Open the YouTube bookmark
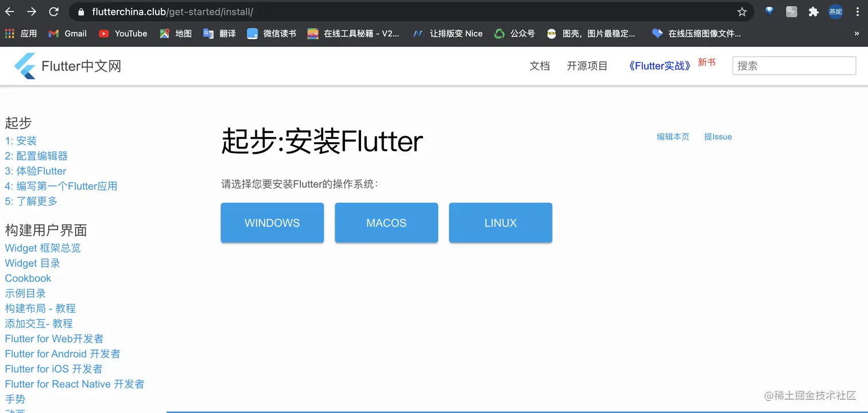This screenshot has height=413, width=868. pos(123,34)
